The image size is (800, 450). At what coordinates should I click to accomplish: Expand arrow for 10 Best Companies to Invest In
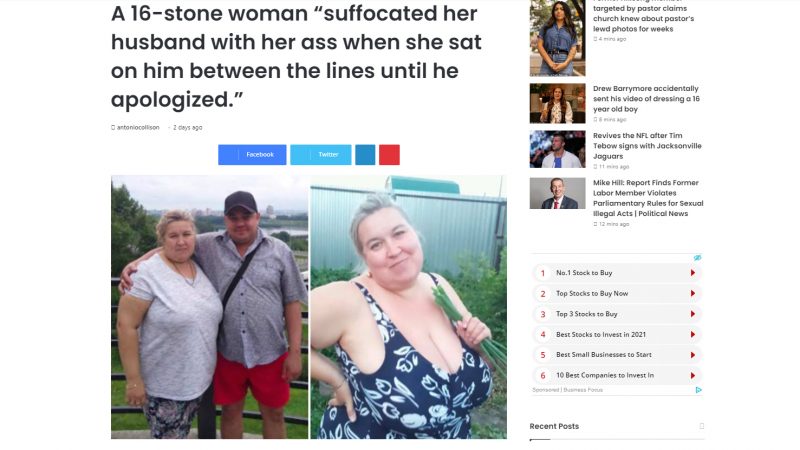coord(693,375)
